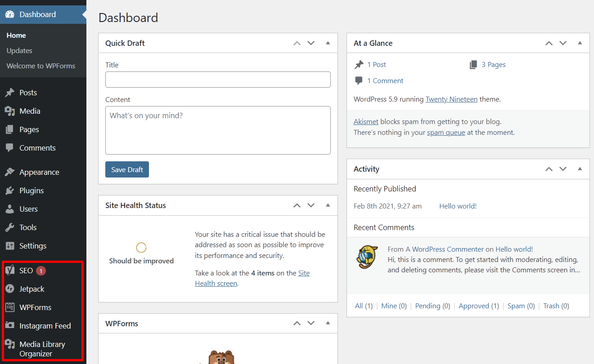594x364 pixels.
Task: Click the comment bubble icon beside 1 Comment
Action: pyautogui.click(x=359, y=81)
